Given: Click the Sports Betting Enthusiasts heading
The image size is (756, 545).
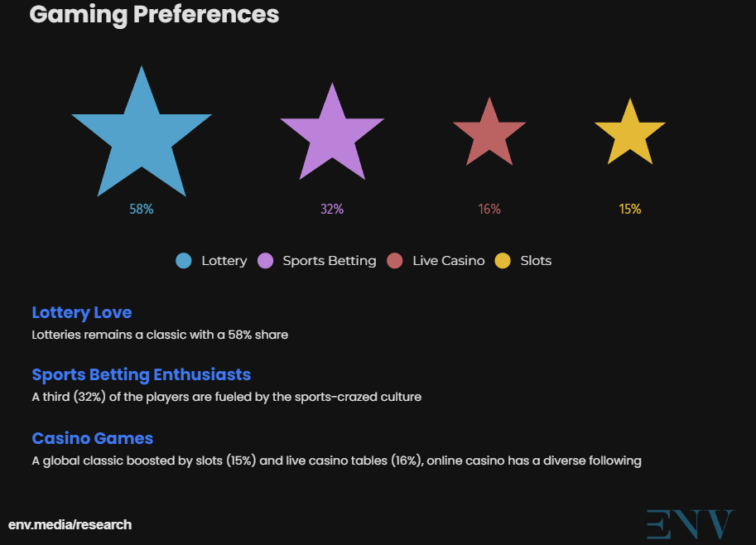Looking at the screenshot, I should 141,375.
